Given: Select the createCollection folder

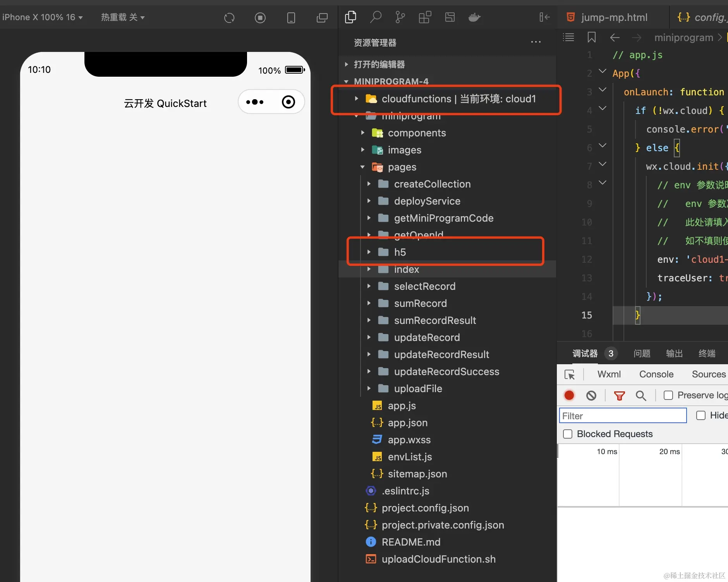Looking at the screenshot, I should [432, 184].
